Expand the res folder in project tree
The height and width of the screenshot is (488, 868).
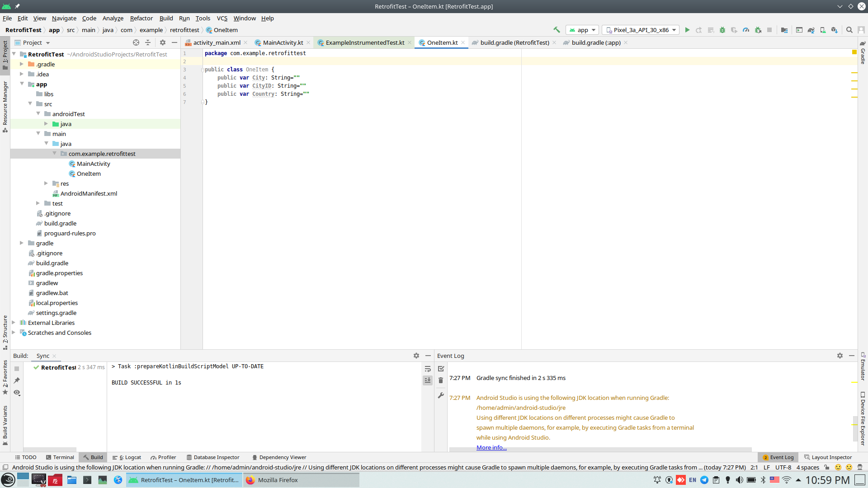(x=46, y=183)
